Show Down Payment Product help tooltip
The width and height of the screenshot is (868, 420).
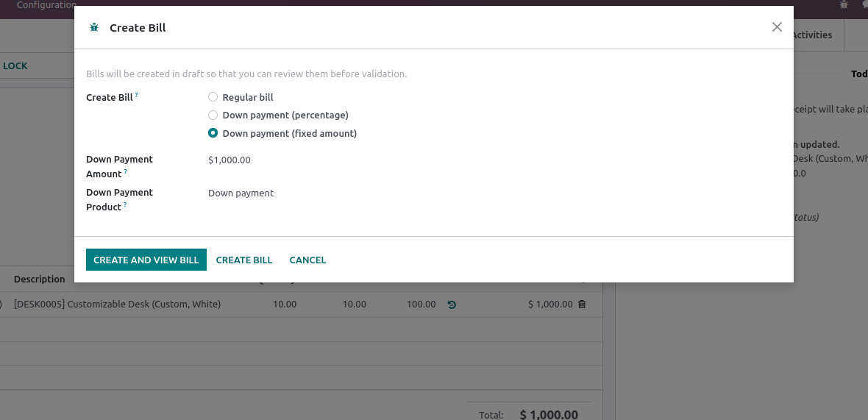click(x=125, y=204)
